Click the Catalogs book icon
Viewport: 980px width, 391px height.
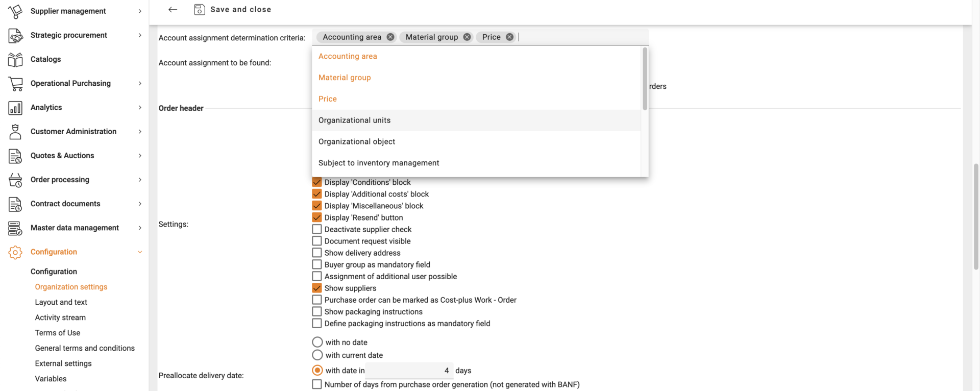coord(15,60)
